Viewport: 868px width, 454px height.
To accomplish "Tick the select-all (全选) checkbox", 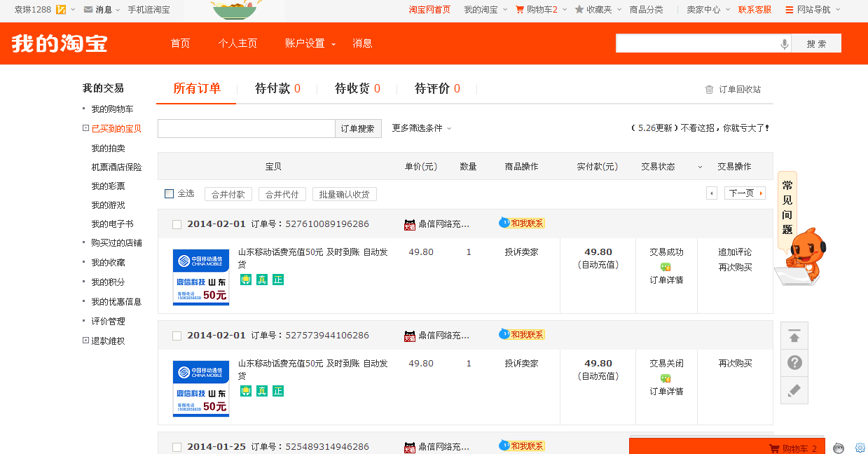I will [169, 193].
